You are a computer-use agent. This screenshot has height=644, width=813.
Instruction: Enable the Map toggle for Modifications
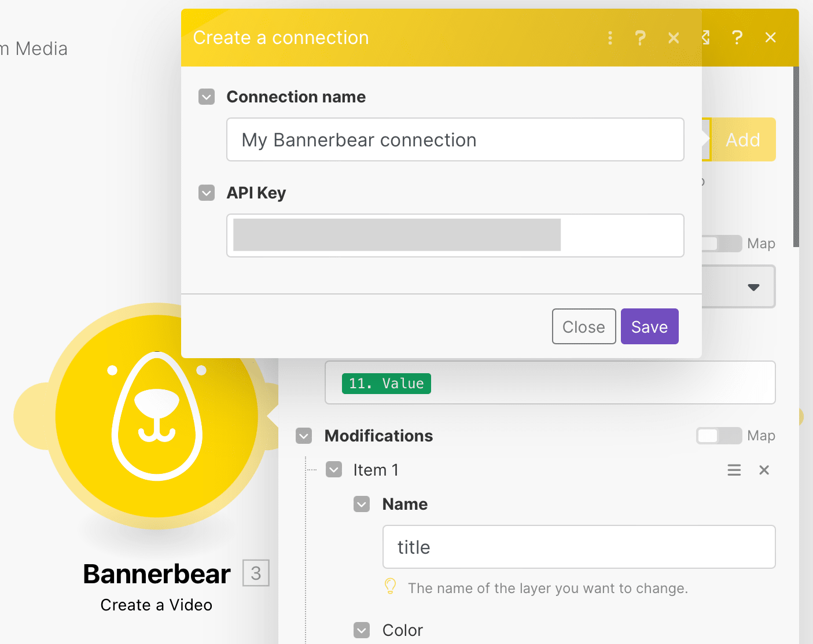tap(719, 436)
